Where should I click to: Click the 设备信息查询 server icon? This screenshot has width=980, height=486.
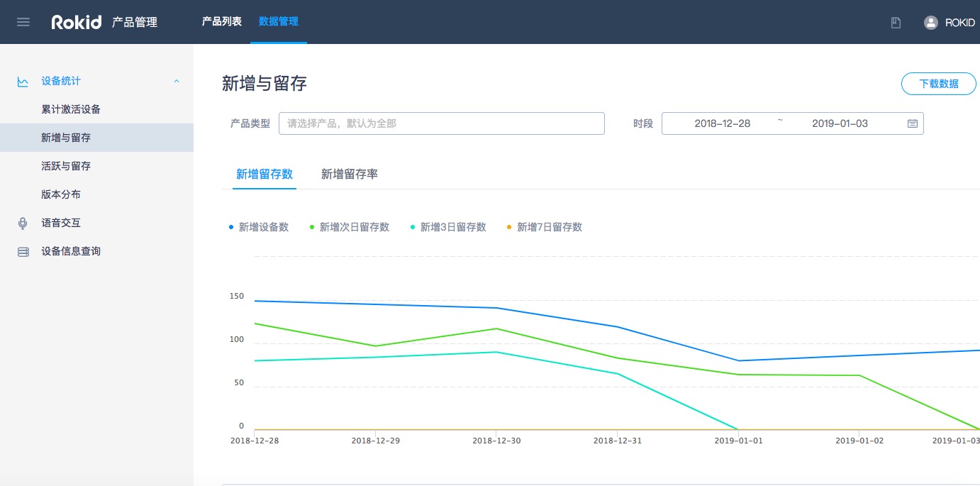click(x=23, y=252)
